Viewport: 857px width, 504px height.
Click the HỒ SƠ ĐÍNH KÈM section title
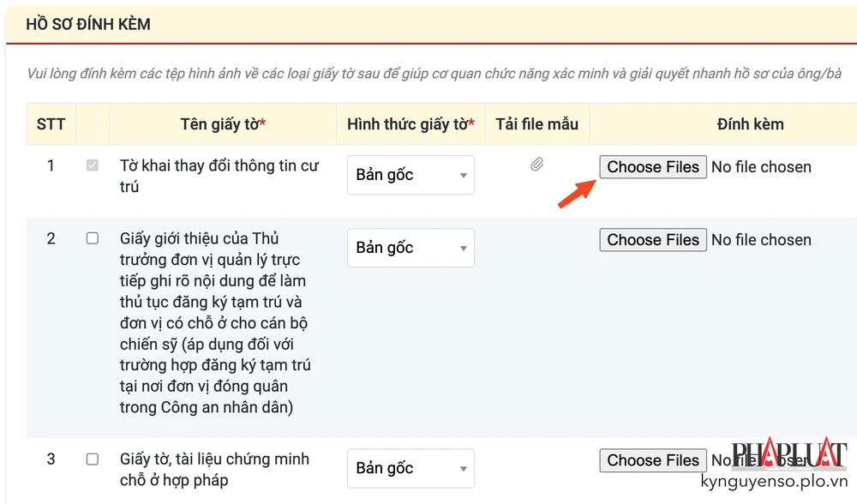point(88,24)
